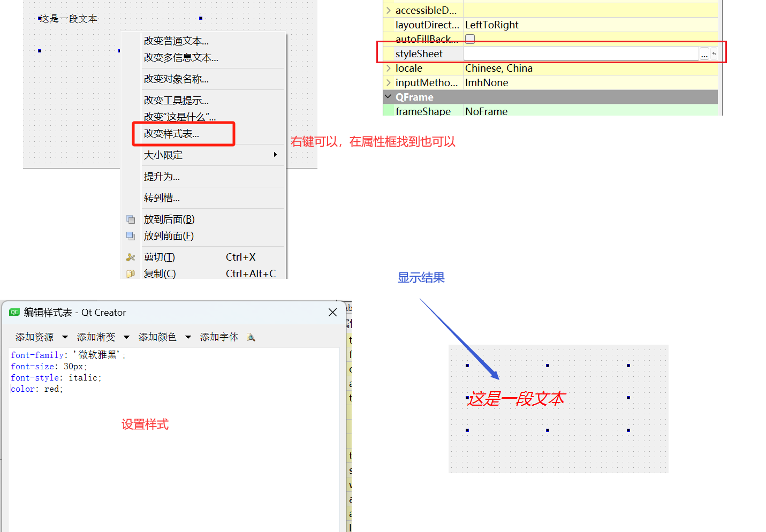The height and width of the screenshot is (532, 766).
Task: Click 添加资源 in the stylesheet editor toolbar
Action: 34,337
